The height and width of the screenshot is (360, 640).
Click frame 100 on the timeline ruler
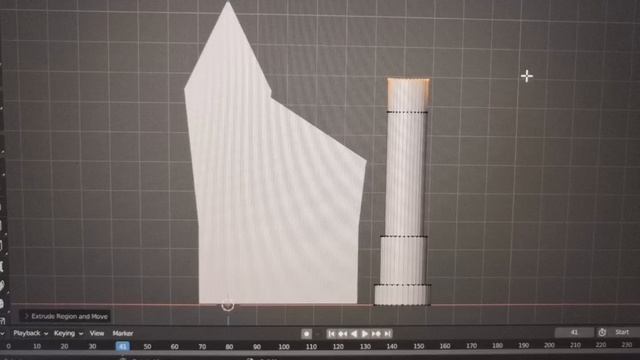[x=284, y=347]
